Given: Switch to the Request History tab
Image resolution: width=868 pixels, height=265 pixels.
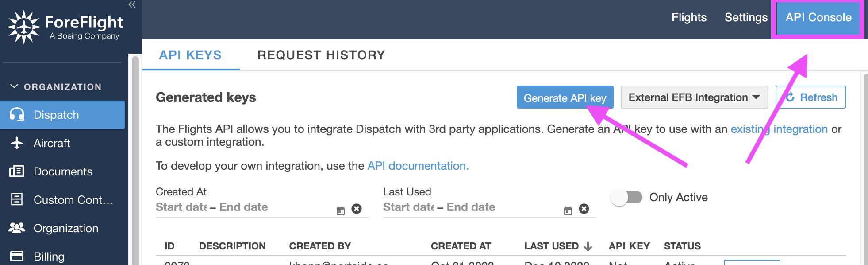Looking at the screenshot, I should (x=321, y=55).
